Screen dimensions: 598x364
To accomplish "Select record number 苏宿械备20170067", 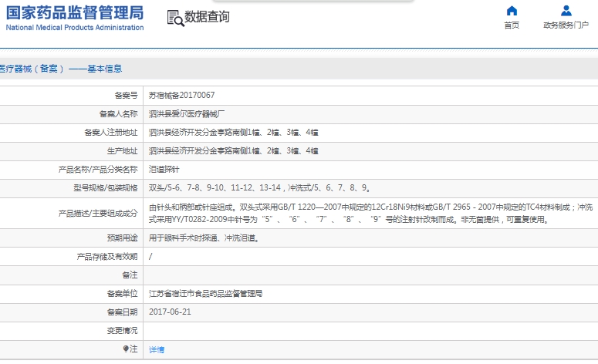I will 181,96.
